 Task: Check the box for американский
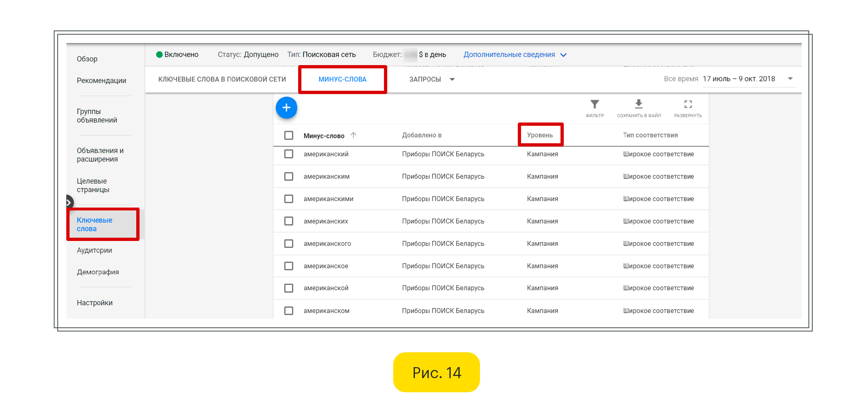(289, 154)
